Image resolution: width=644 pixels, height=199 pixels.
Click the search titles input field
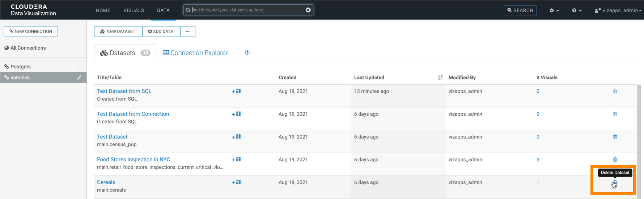tap(248, 10)
